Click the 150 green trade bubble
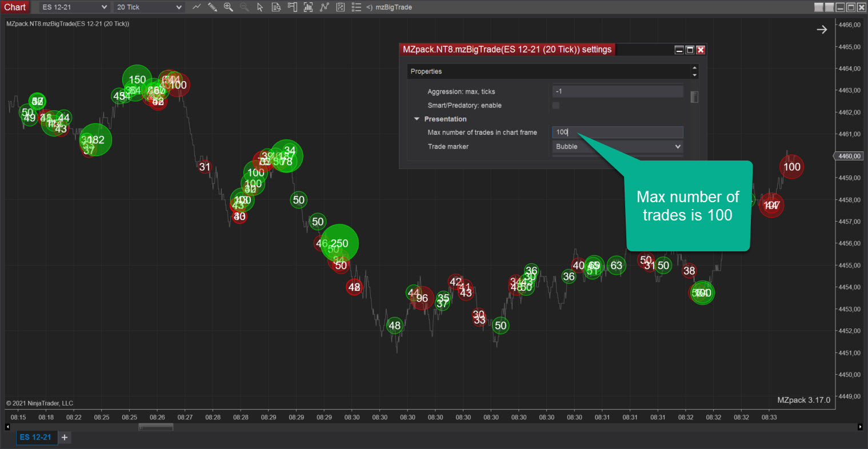868x449 pixels. 137,80
